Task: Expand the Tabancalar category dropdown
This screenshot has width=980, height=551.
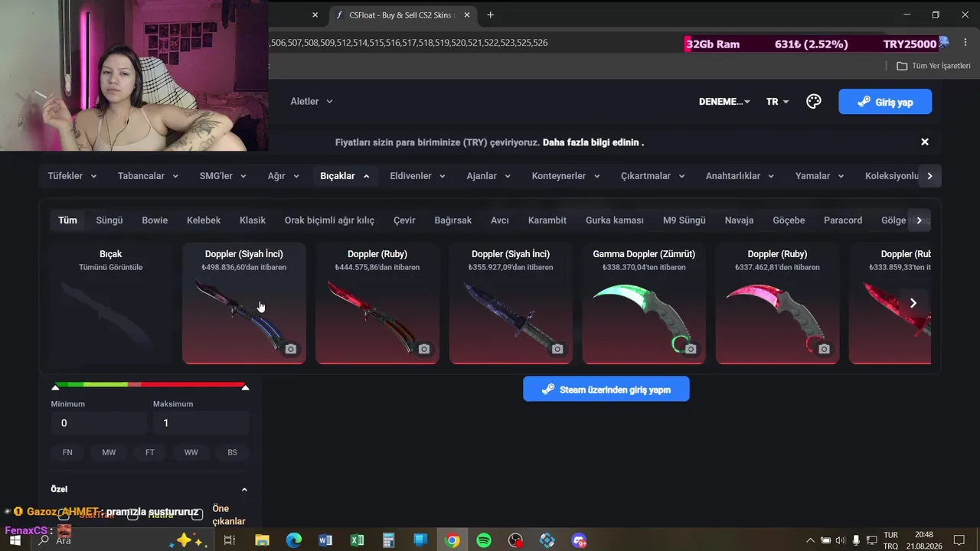Action: tap(149, 176)
